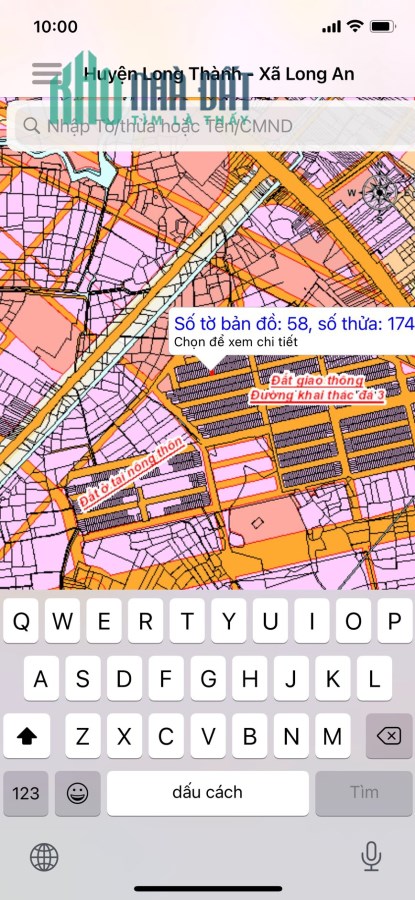The height and width of the screenshot is (900, 415).
Task: Open the parcel callout Số tờ bản đồ: 58
Action: (x=292, y=333)
